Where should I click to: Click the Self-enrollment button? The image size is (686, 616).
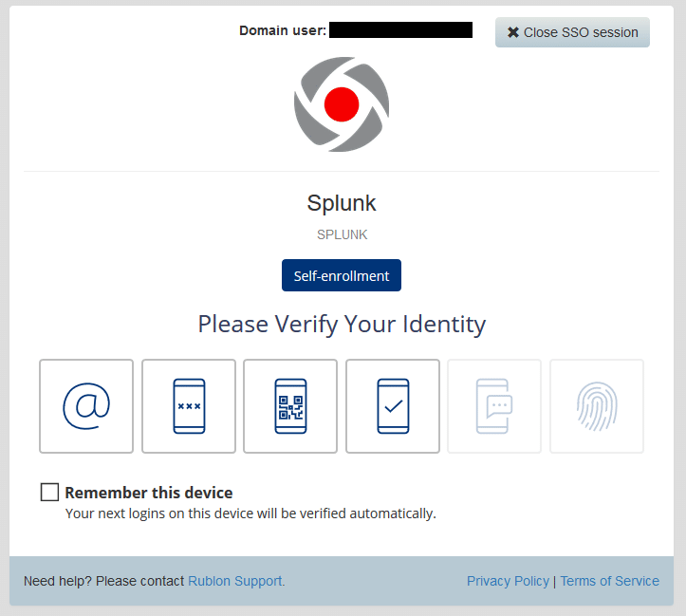tap(342, 276)
